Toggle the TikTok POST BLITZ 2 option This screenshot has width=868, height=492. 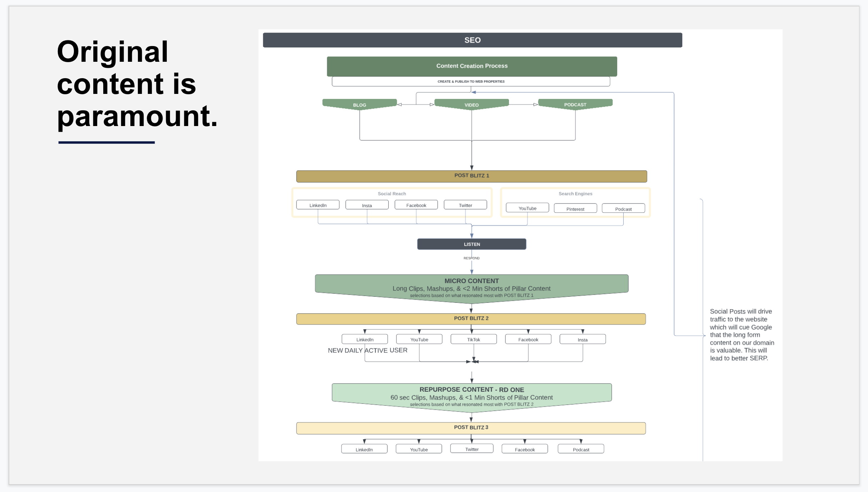[473, 340]
